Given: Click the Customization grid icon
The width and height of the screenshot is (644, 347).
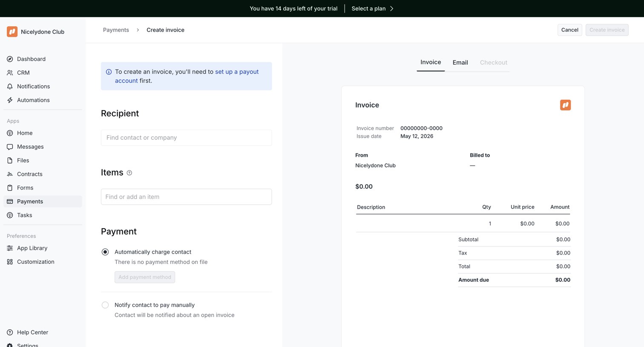Looking at the screenshot, I should (x=10, y=262).
